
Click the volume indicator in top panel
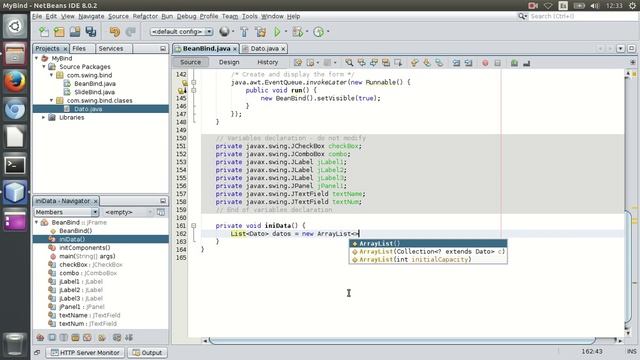(595, 5)
